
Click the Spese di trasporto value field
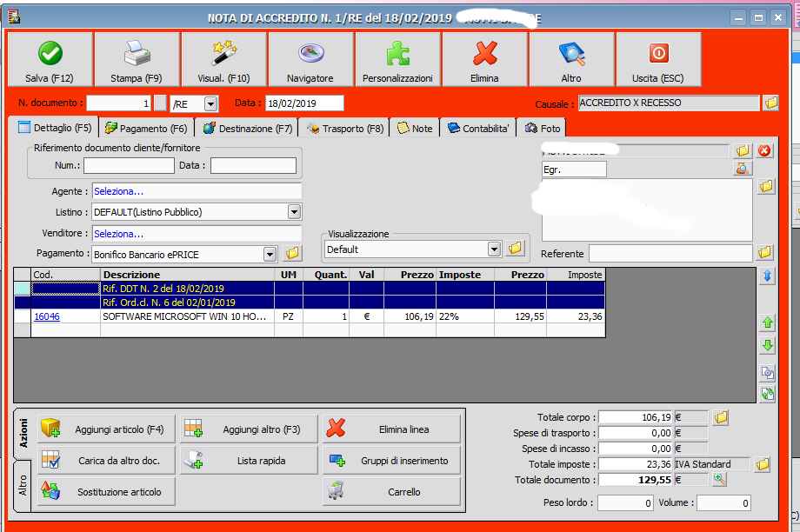click(x=636, y=433)
